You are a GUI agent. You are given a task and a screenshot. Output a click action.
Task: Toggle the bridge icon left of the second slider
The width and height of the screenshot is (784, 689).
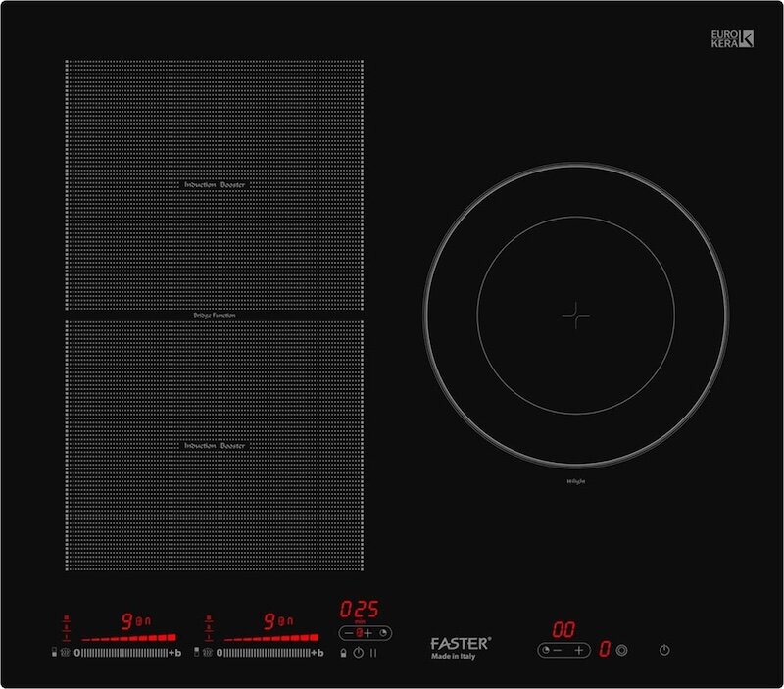click(x=196, y=652)
